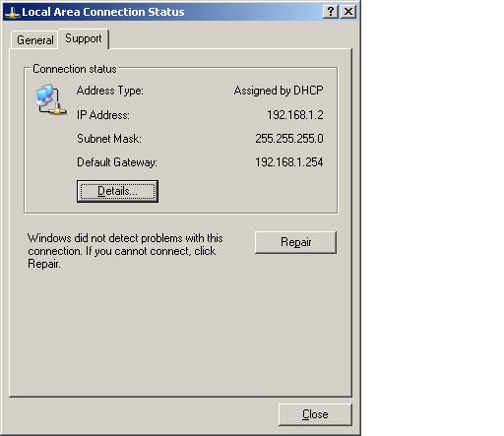Image resolution: width=504 pixels, height=436 pixels.
Task: Click the Local Area Connection Status title
Action: [103, 12]
